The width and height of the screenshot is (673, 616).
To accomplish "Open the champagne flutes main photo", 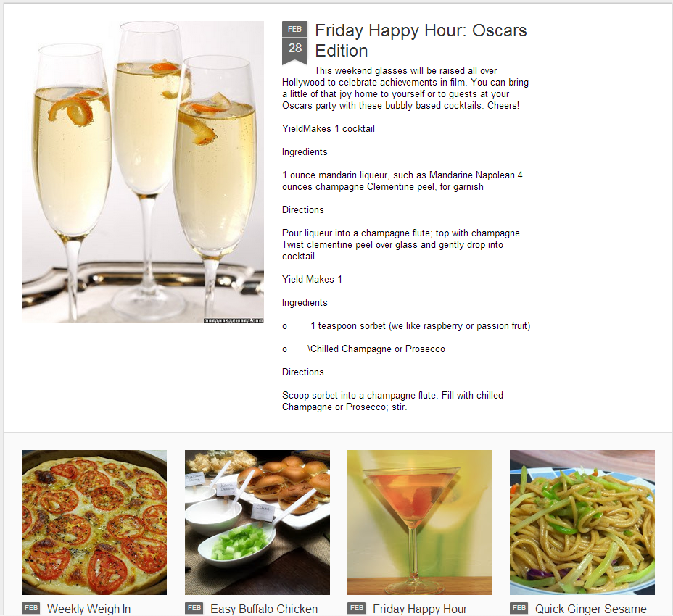I will 143,172.
